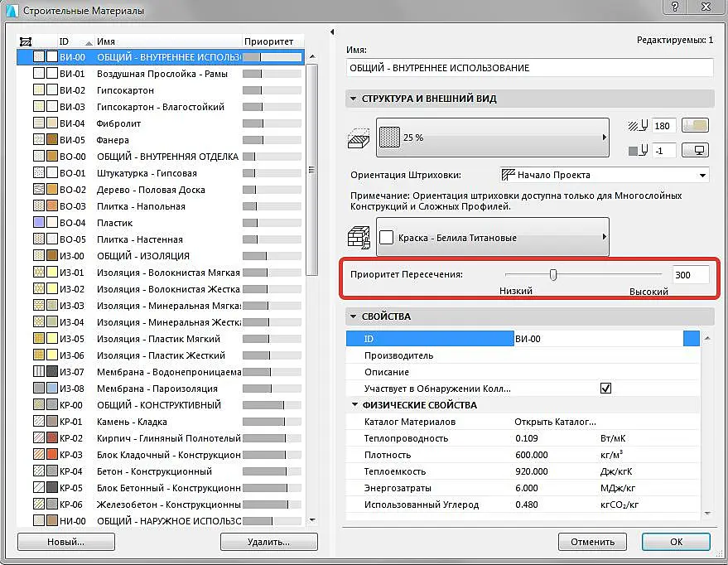Viewport: 728px width, 565px height.
Task: Click the monitor window background button
Action: click(x=695, y=151)
